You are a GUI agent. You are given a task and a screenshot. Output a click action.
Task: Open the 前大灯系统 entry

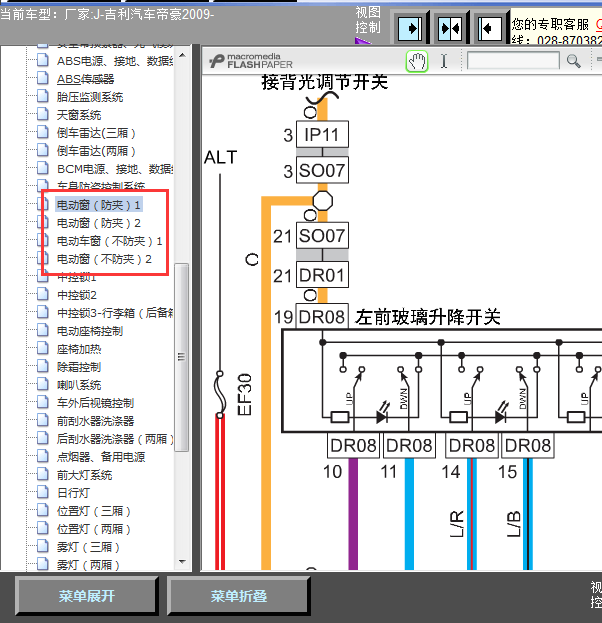click(84, 475)
